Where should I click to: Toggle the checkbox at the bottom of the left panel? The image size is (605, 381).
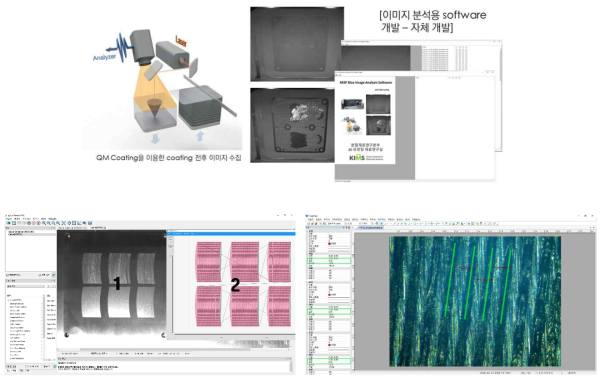point(26,366)
